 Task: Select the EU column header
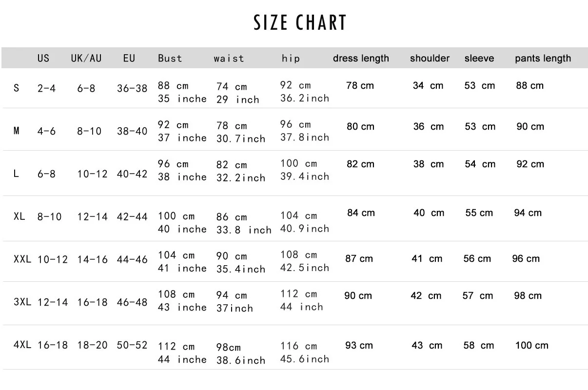click(x=129, y=58)
